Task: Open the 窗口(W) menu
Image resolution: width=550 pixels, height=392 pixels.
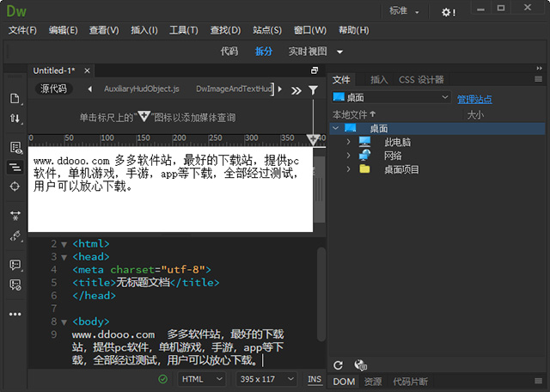Action: 310,31
